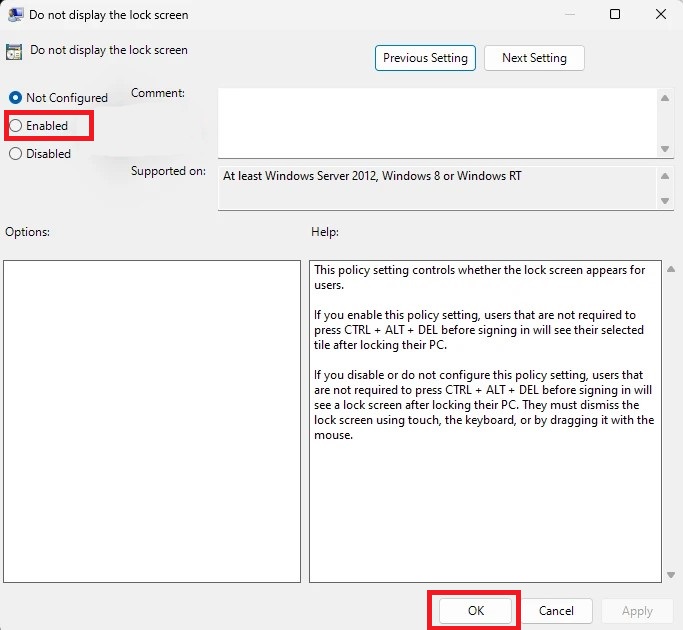Screen dimensions: 683x630
Task: Minimize the policy dialog window
Action: (570, 14)
